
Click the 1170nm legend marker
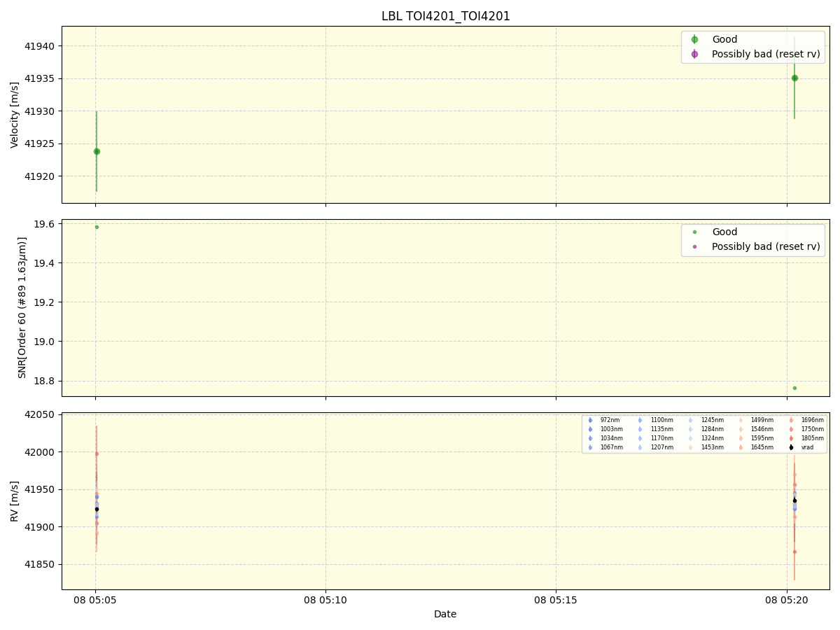640,438
